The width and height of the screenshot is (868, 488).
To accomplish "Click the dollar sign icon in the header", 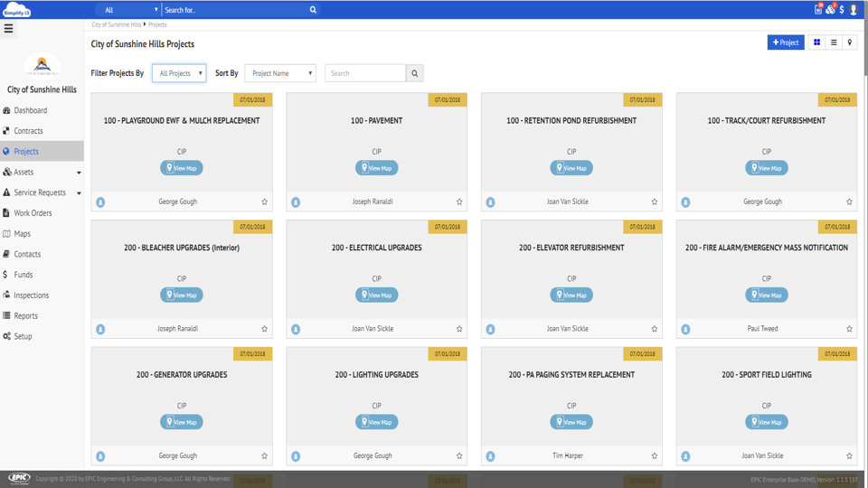I will point(842,9).
